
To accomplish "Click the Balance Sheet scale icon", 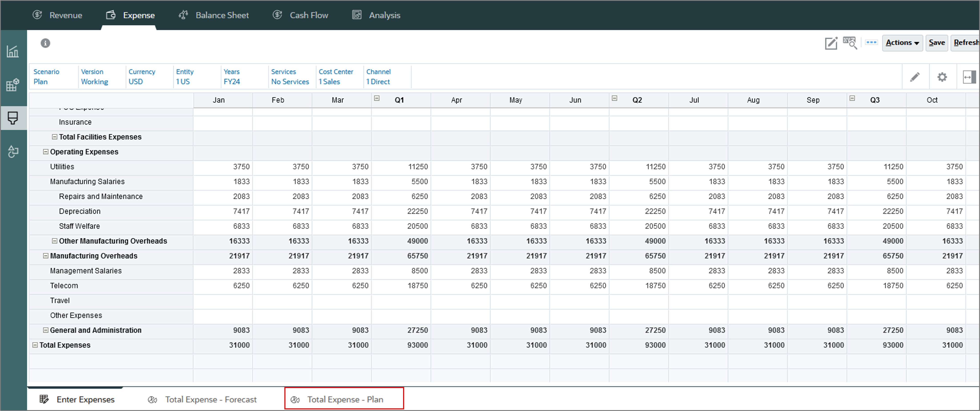I will 184,15.
